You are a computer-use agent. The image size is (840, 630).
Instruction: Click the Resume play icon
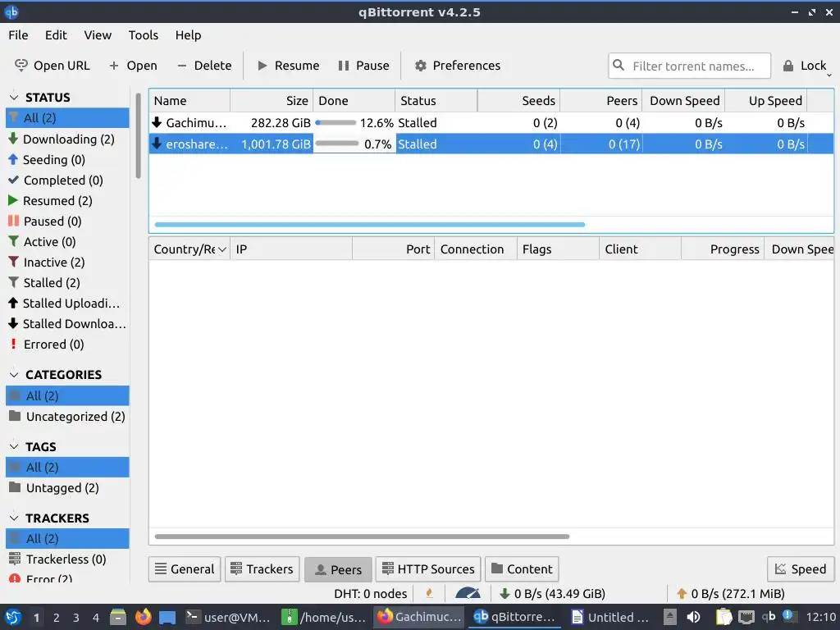click(262, 66)
